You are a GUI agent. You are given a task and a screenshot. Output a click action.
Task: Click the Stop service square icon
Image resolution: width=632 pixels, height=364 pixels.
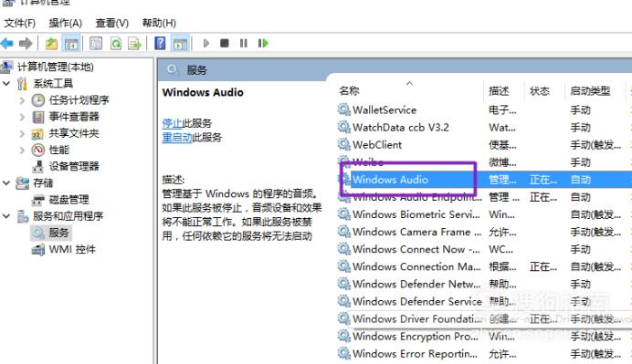225,43
